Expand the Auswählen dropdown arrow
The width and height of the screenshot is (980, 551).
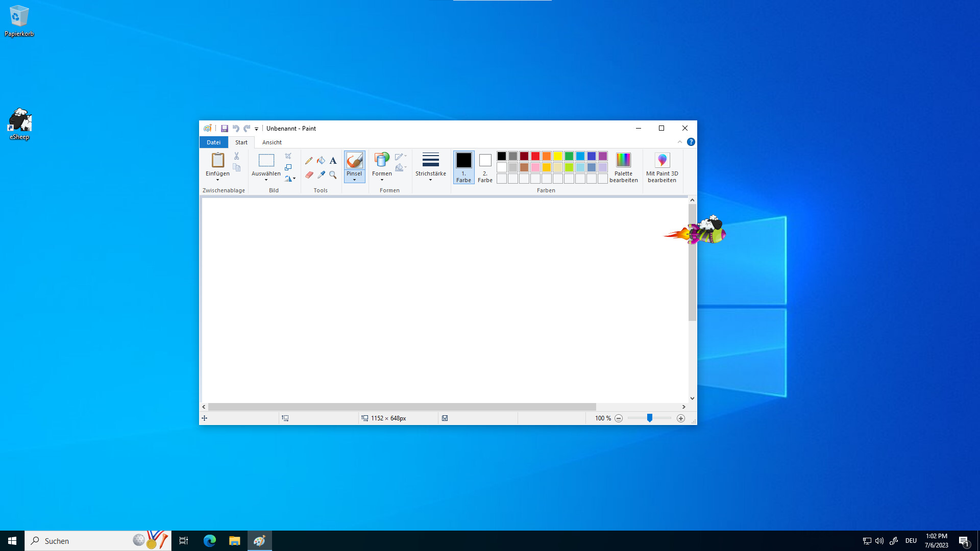point(266,180)
